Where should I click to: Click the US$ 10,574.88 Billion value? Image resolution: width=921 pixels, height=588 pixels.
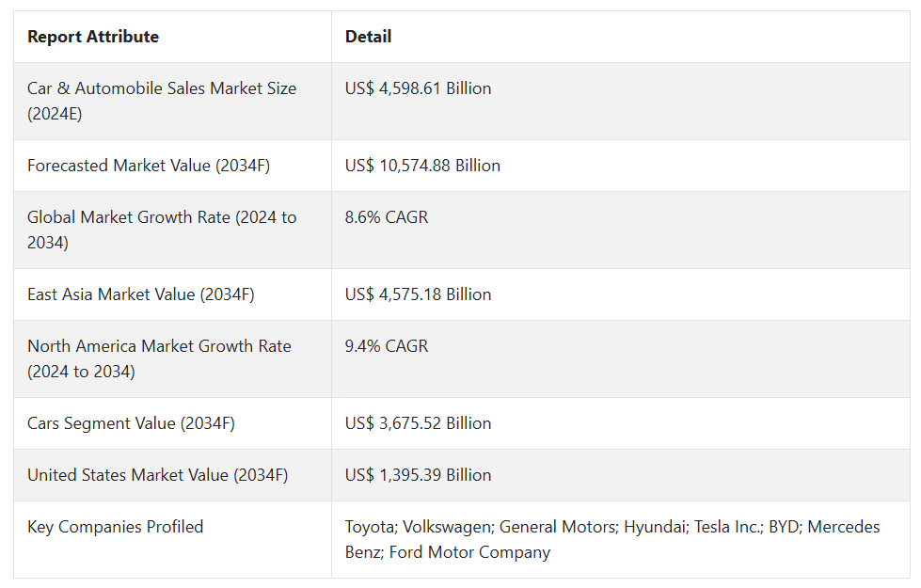(x=422, y=166)
